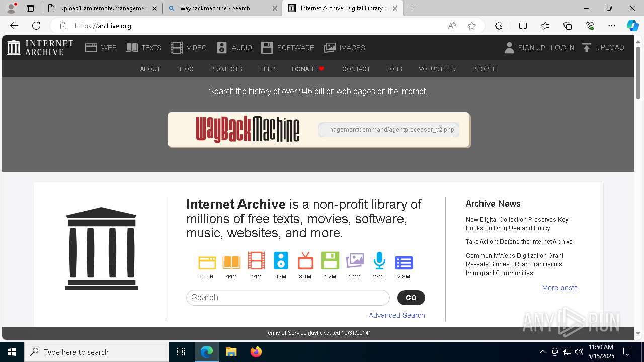Open the Internet Archive logo home link

40,48
